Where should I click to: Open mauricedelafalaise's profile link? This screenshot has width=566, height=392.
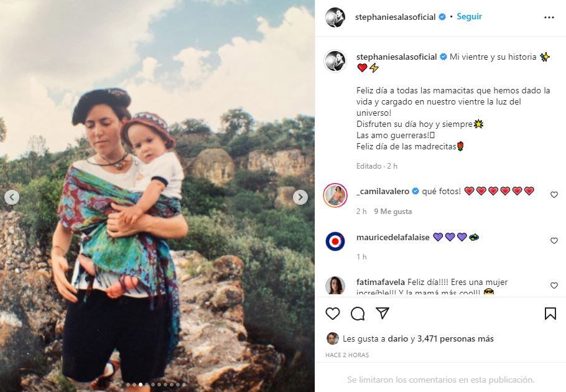coord(392,237)
